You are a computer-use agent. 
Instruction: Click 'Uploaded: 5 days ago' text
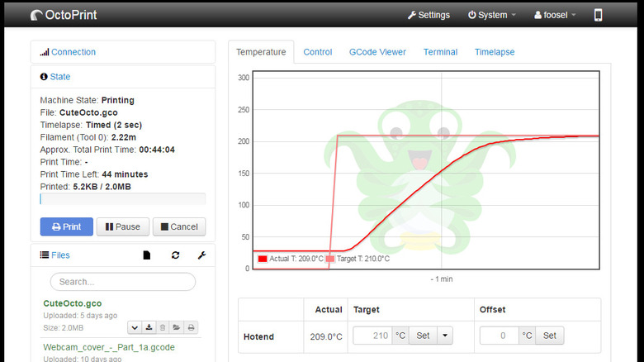pyautogui.click(x=80, y=316)
